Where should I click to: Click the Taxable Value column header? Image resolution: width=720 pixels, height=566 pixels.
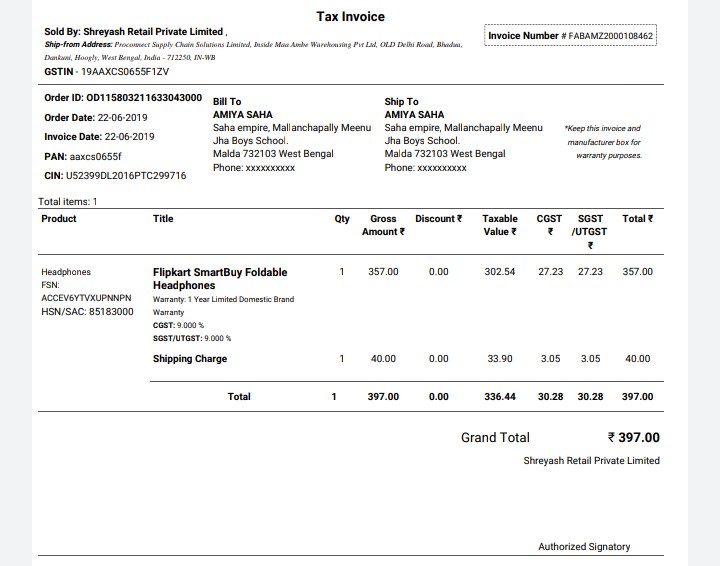(499, 225)
